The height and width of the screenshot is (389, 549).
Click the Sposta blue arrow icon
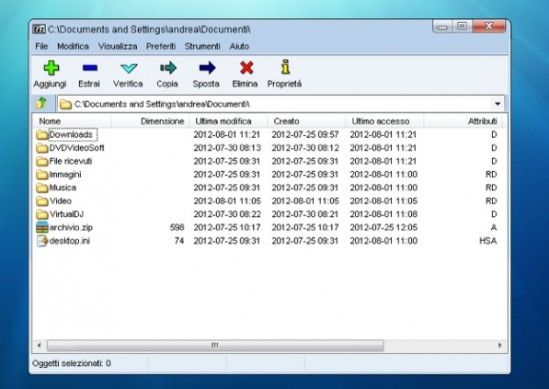[207, 68]
